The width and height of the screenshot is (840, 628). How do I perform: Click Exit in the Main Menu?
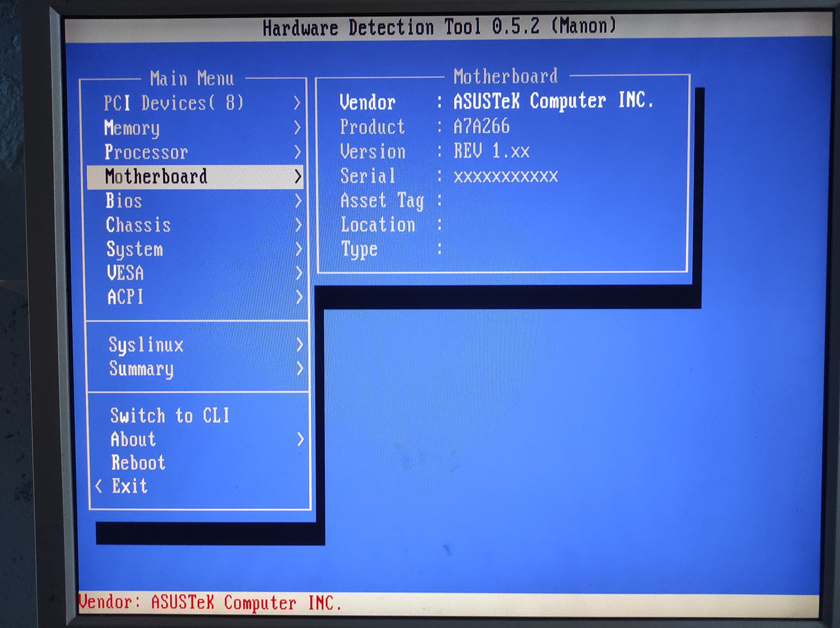point(130,486)
